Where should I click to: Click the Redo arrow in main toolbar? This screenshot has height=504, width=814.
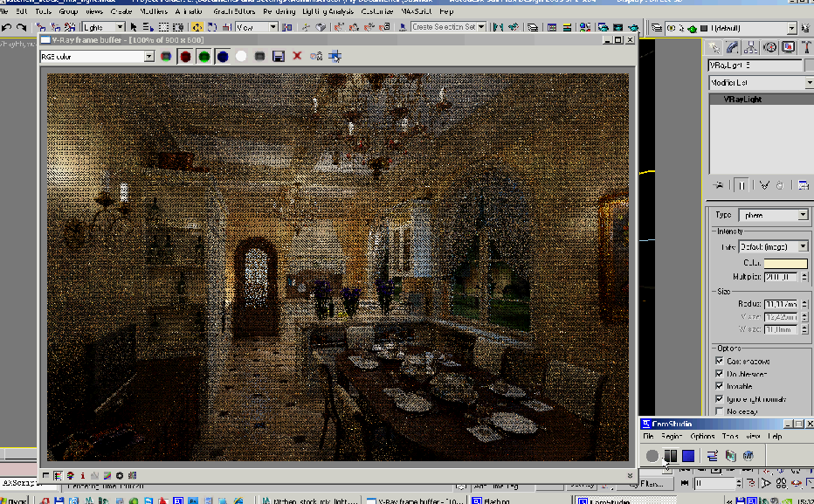tap(21, 27)
